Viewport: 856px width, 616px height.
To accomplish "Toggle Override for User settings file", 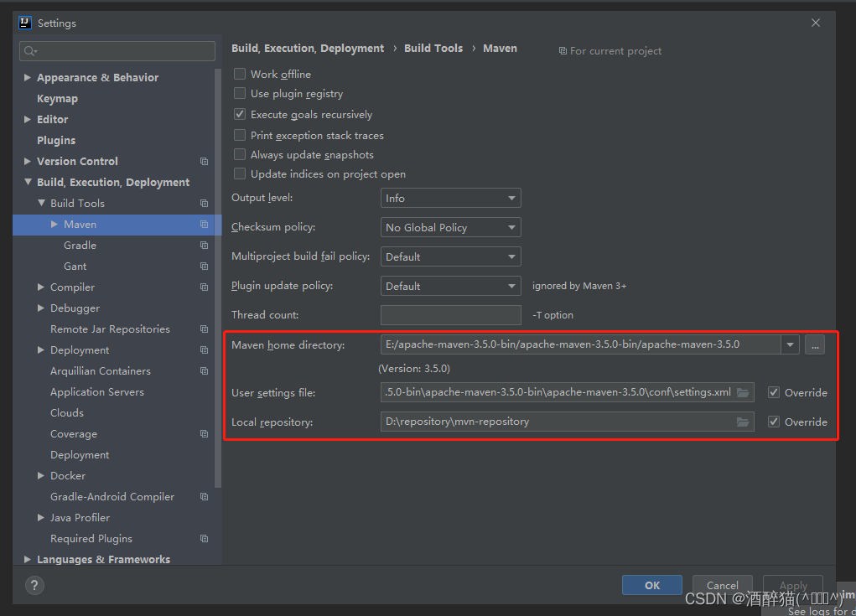I will tap(774, 392).
